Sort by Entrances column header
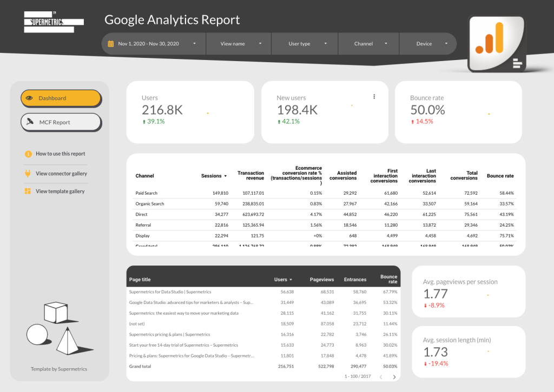 (355, 280)
